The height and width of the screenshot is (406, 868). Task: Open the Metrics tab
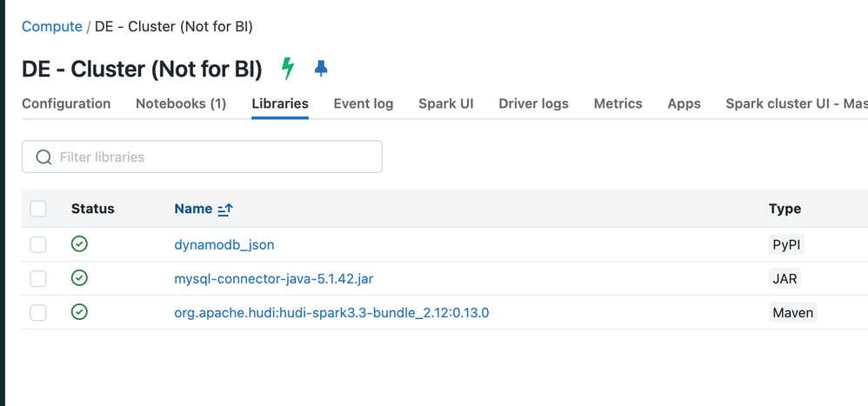pyautogui.click(x=618, y=103)
